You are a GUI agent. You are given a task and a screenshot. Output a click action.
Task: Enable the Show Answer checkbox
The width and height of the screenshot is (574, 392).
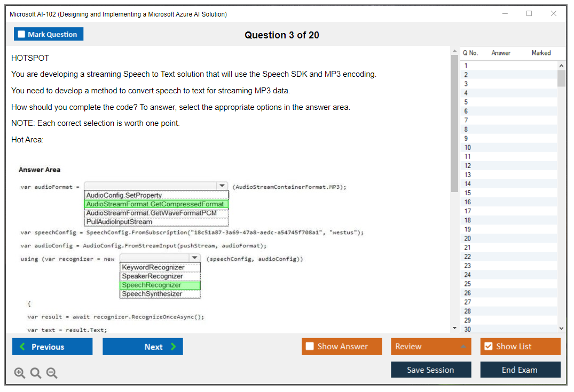click(x=310, y=347)
